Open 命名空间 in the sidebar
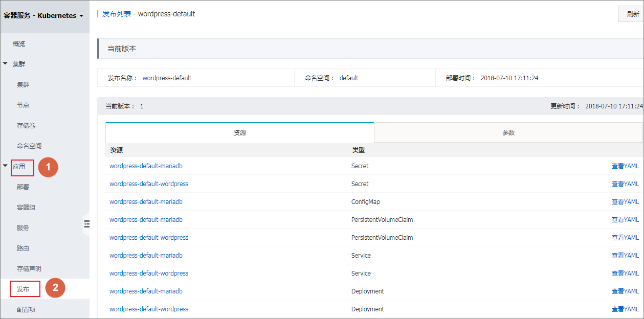 click(29, 146)
